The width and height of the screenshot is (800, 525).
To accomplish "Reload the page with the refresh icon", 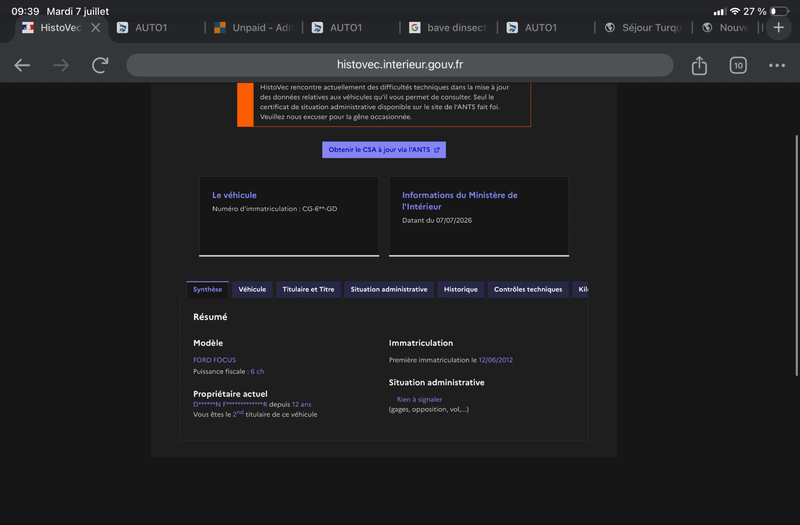I will [100, 65].
